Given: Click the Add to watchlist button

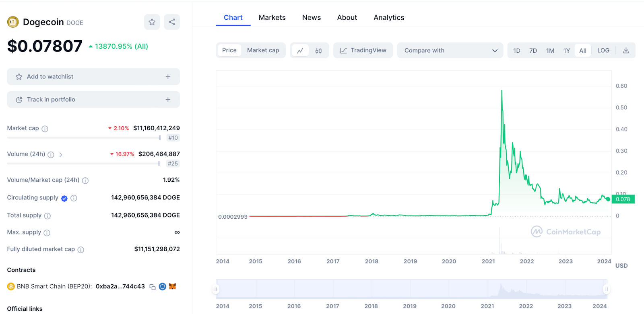Looking at the screenshot, I should pyautogui.click(x=93, y=76).
